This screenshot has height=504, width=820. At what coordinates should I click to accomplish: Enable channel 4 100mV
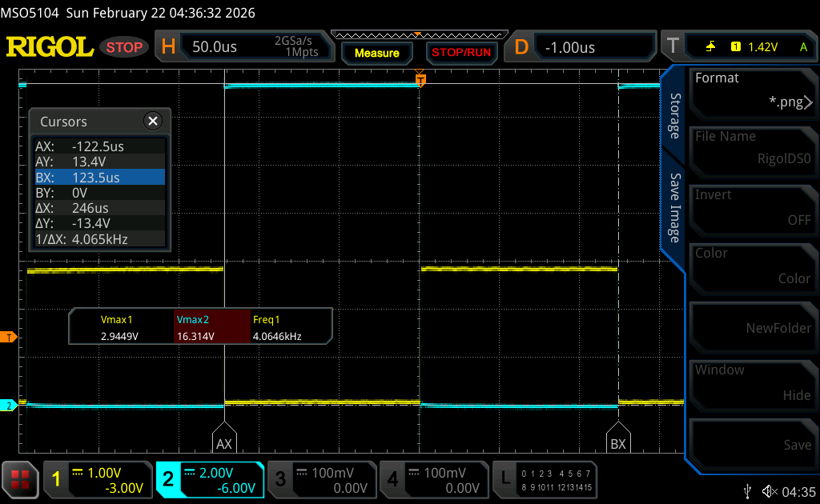(x=433, y=479)
